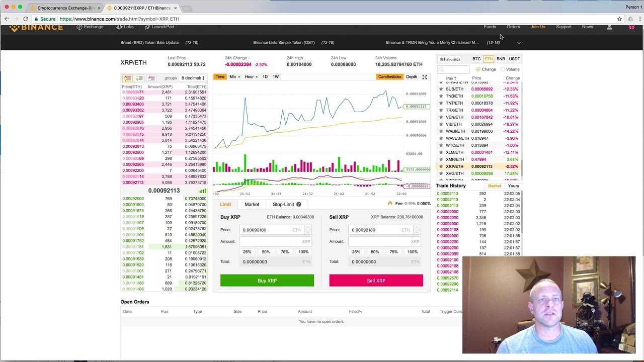
Task: Open the Market order tab
Action: click(252, 205)
